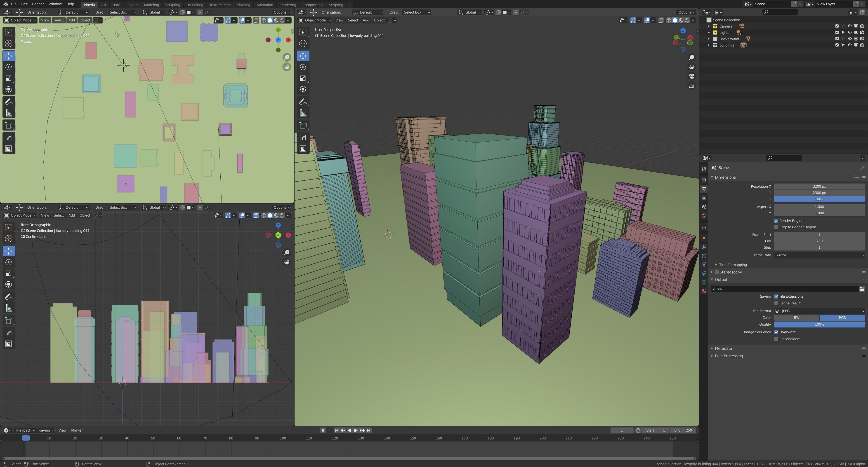Pick the Measure tool in User Perspective viewport

[303, 113]
